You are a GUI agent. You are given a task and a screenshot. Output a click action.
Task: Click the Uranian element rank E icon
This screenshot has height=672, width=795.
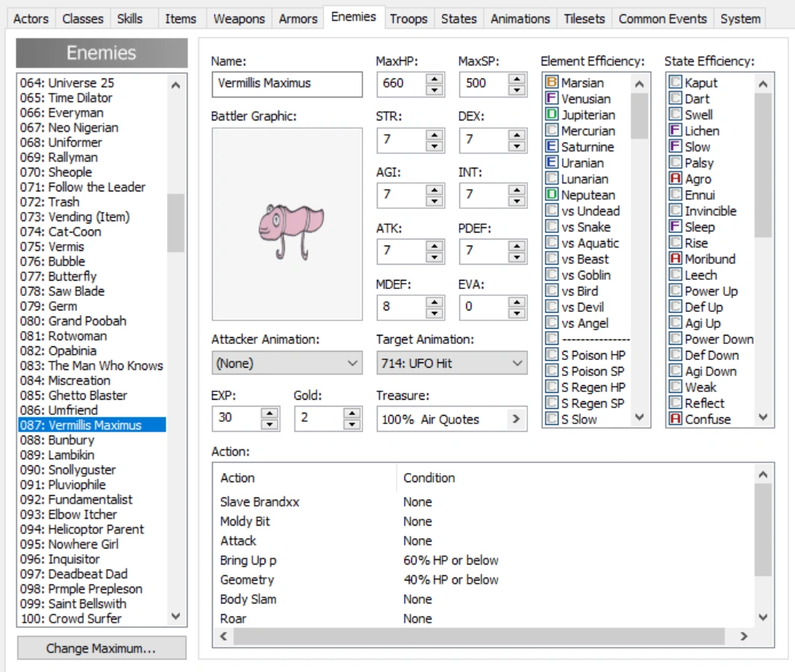[x=552, y=162]
